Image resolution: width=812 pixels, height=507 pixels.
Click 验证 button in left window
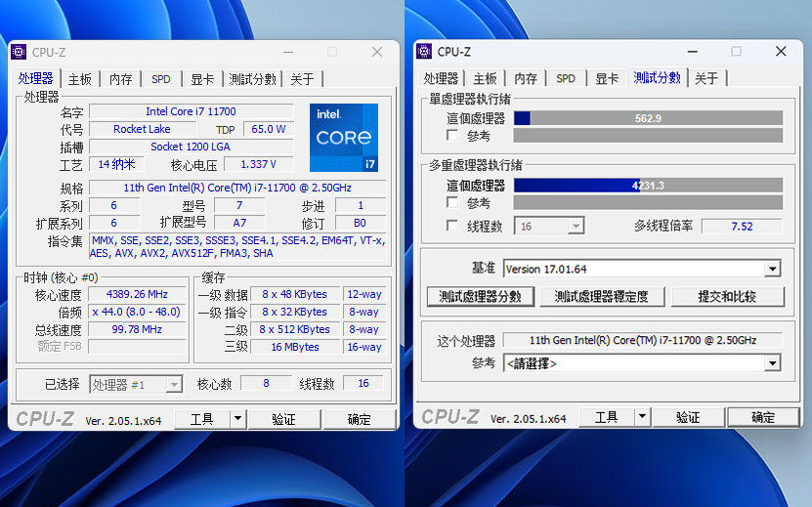tap(283, 419)
